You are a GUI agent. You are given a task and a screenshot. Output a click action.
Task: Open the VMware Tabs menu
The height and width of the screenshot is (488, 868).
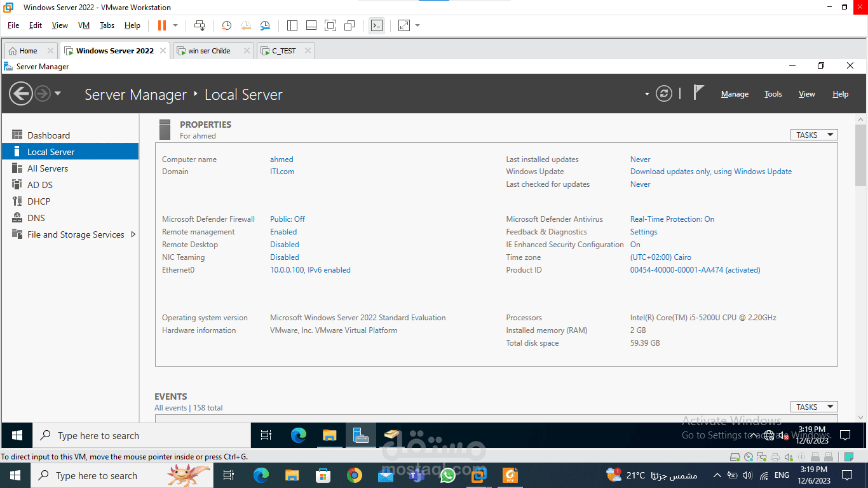107,25
